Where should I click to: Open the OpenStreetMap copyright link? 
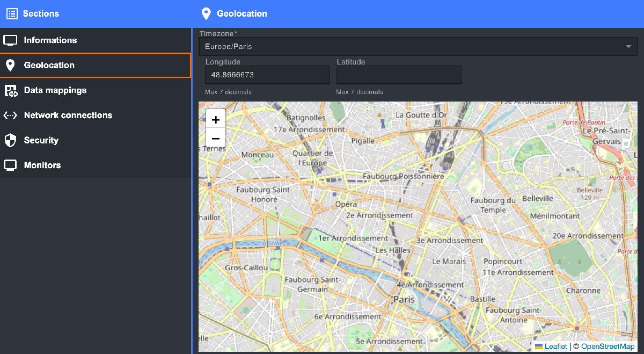[608, 346]
